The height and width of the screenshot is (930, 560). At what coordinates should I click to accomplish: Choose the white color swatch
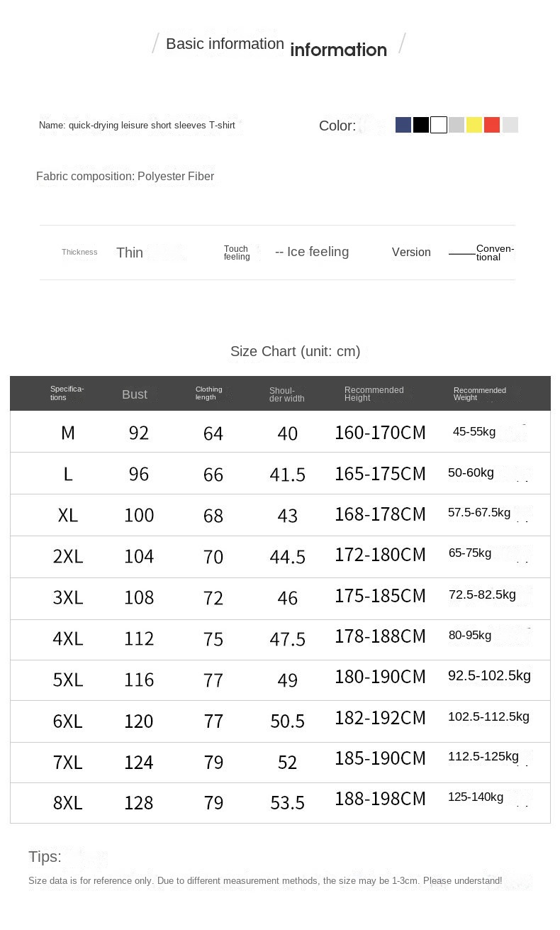pos(439,125)
